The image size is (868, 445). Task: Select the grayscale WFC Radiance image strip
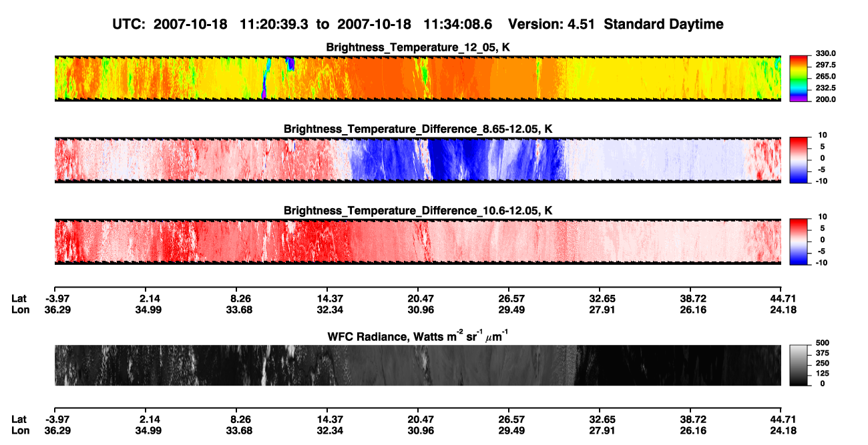418,365
